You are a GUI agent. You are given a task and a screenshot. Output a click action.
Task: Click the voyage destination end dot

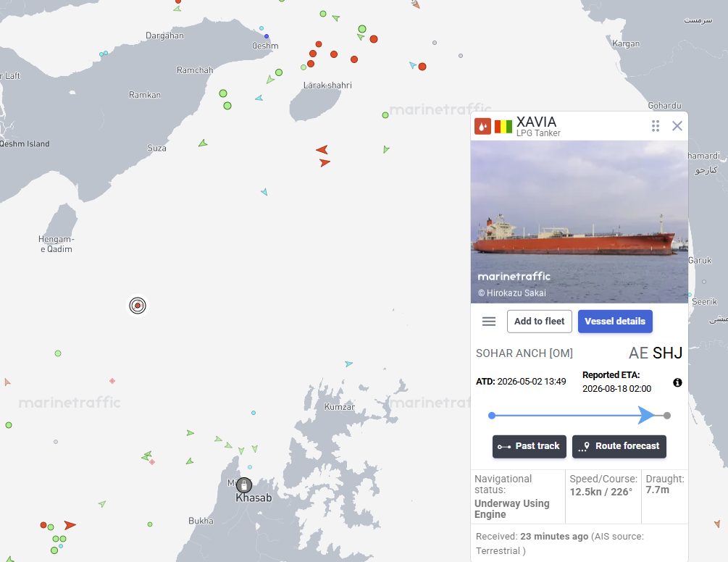(x=666, y=416)
